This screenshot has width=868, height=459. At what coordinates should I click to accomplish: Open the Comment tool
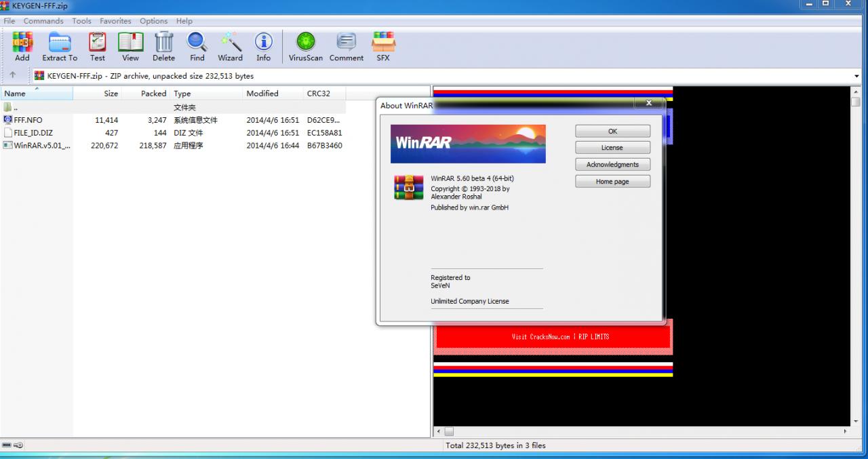(347, 47)
